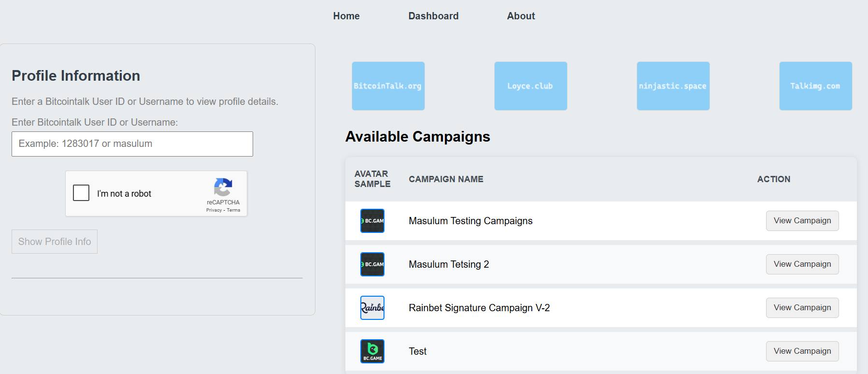Click the Profile Information heading
868x374 pixels.
pos(76,76)
